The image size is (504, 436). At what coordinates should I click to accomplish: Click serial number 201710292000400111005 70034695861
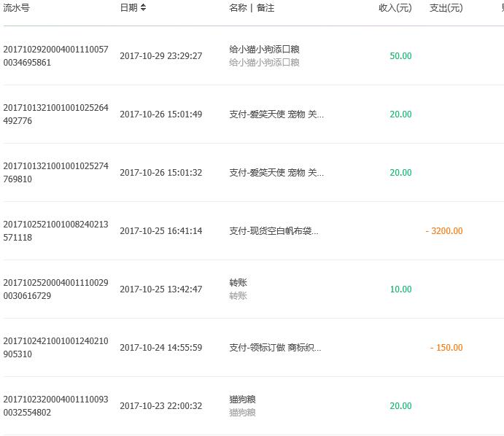(56, 56)
